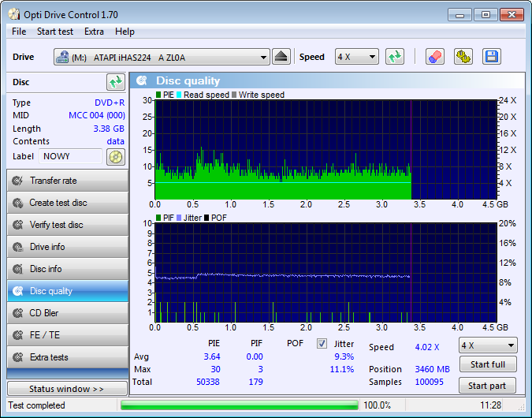Click Position value 3460 MB
The image size is (532, 418).
coord(432,369)
